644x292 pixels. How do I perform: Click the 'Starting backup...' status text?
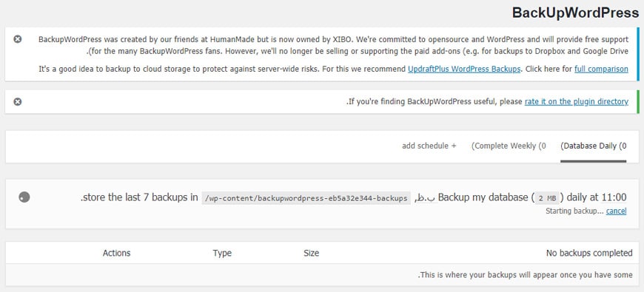pos(574,211)
